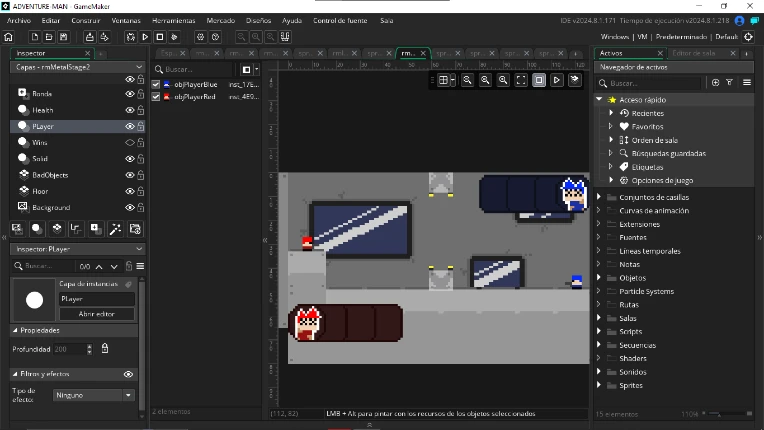The height and width of the screenshot is (430, 764).
Task: Expand the Salas asset folder
Action: 599,318
